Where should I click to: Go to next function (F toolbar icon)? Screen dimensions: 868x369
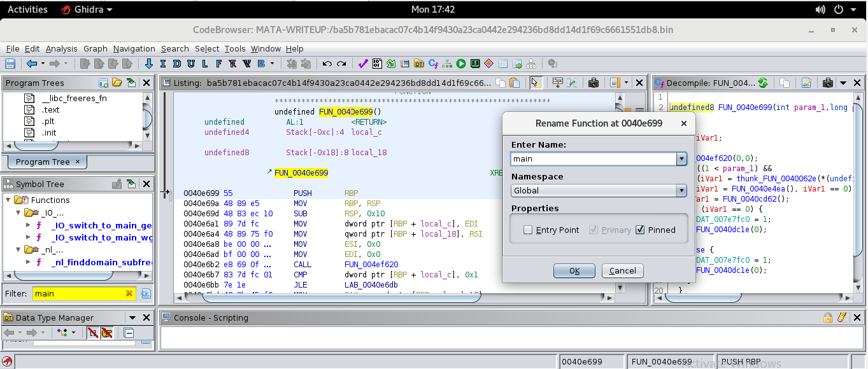[218, 64]
